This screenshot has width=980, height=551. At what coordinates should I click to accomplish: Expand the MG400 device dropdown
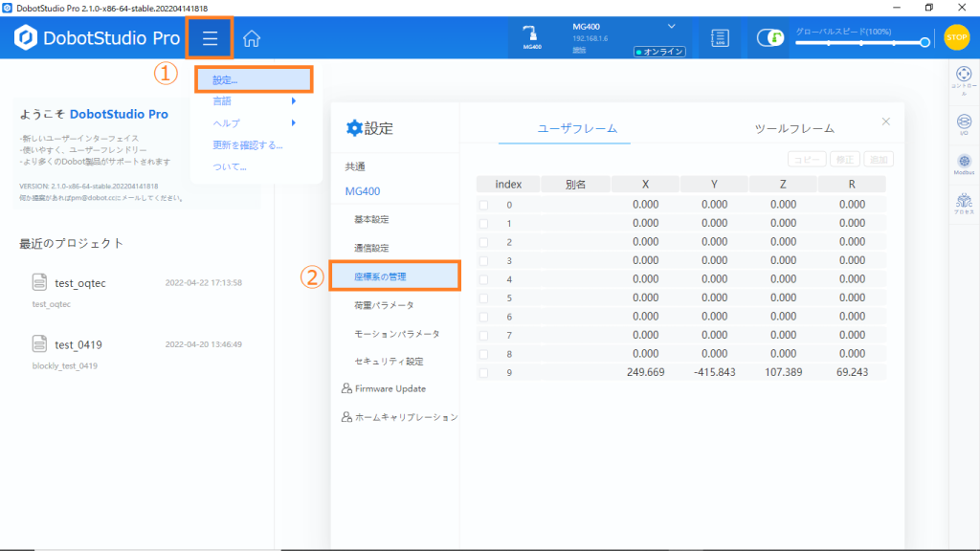pos(671,26)
